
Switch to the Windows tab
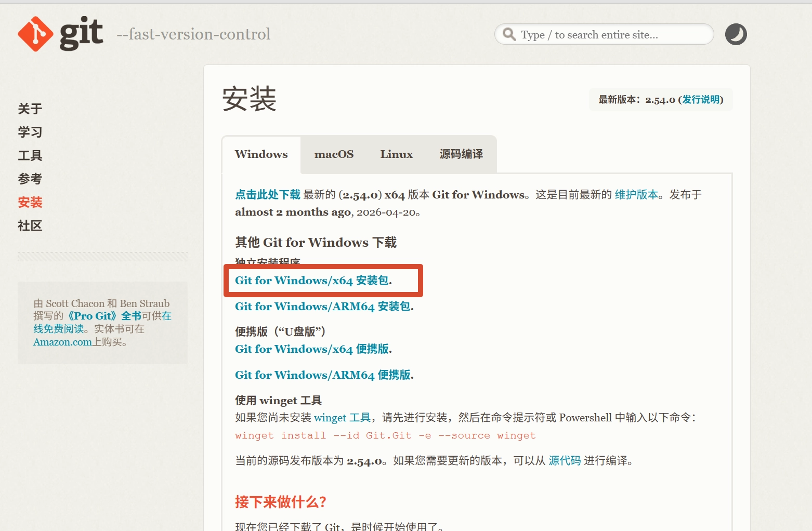[x=261, y=154]
